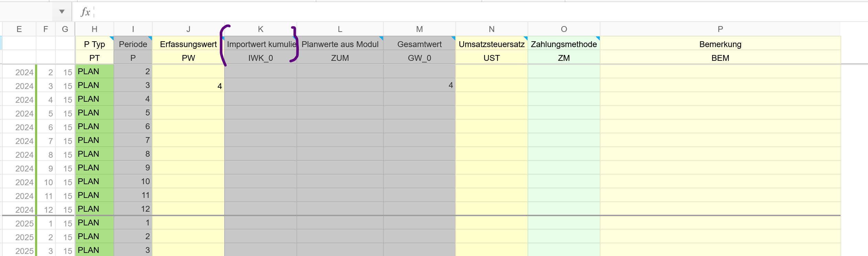Select the 2025 year cell for period 1

[x=19, y=223]
